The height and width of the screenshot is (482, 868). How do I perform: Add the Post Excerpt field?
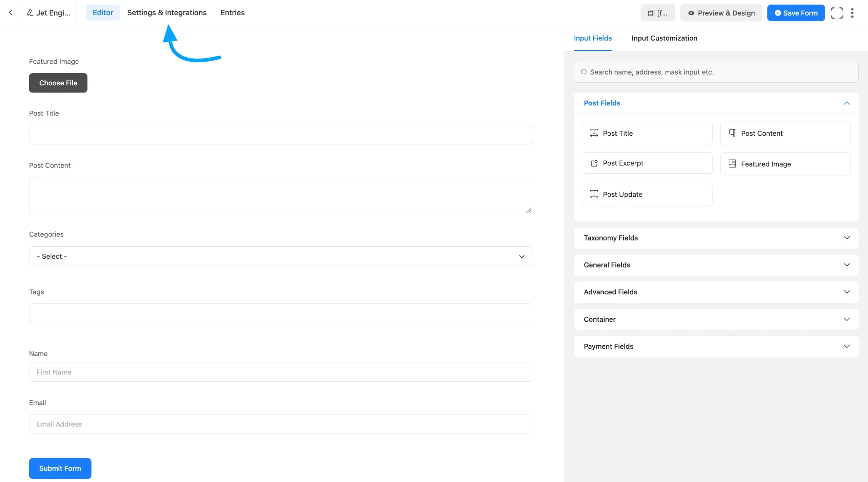pyautogui.click(x=647, y=163)
